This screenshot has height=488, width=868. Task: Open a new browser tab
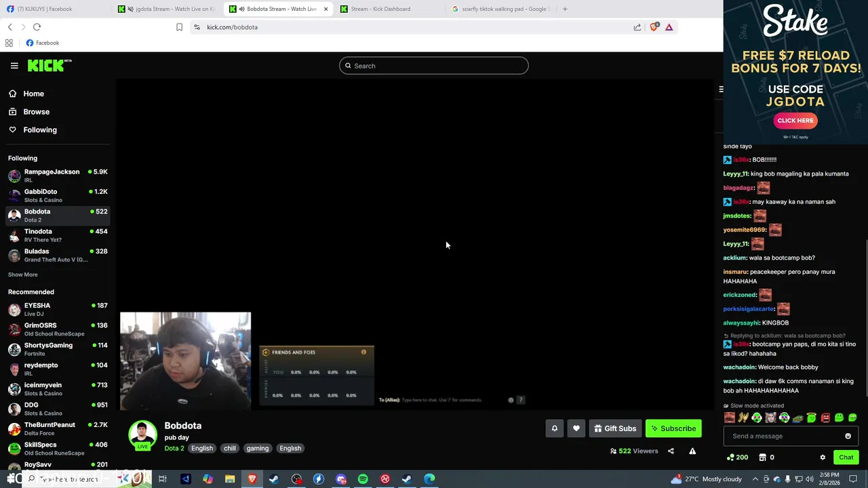565,9
